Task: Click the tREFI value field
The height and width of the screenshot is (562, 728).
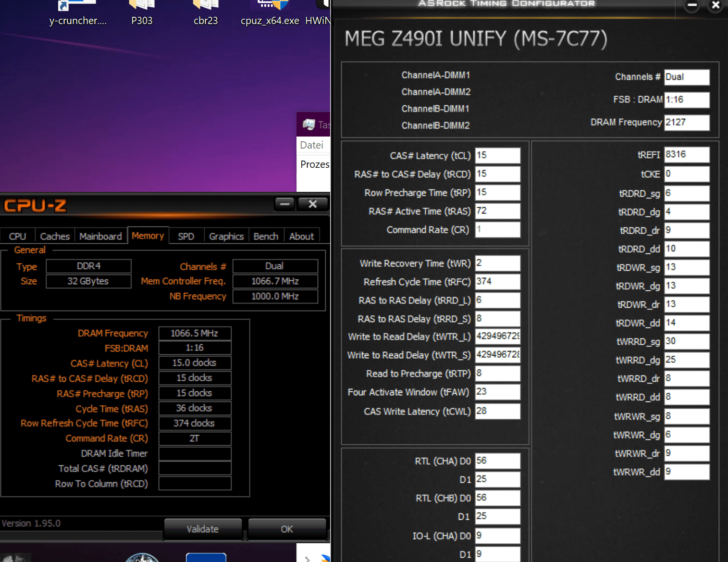Action: [x=687, y=154]
